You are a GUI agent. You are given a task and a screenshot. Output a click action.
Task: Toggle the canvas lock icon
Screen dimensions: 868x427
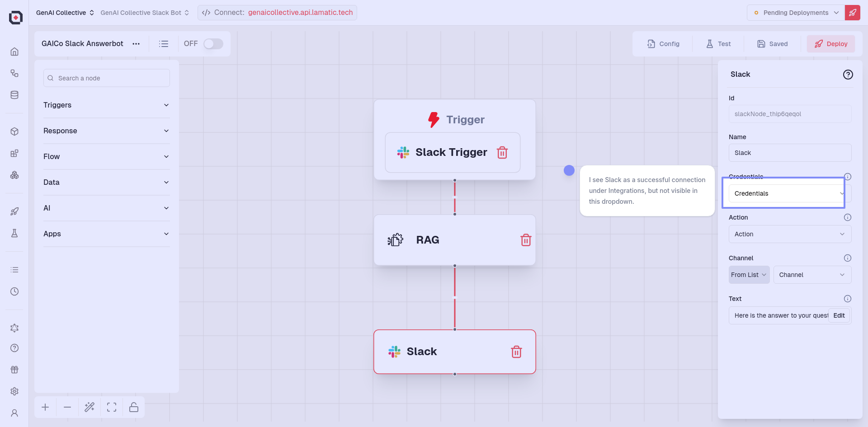tap(134, 407)
